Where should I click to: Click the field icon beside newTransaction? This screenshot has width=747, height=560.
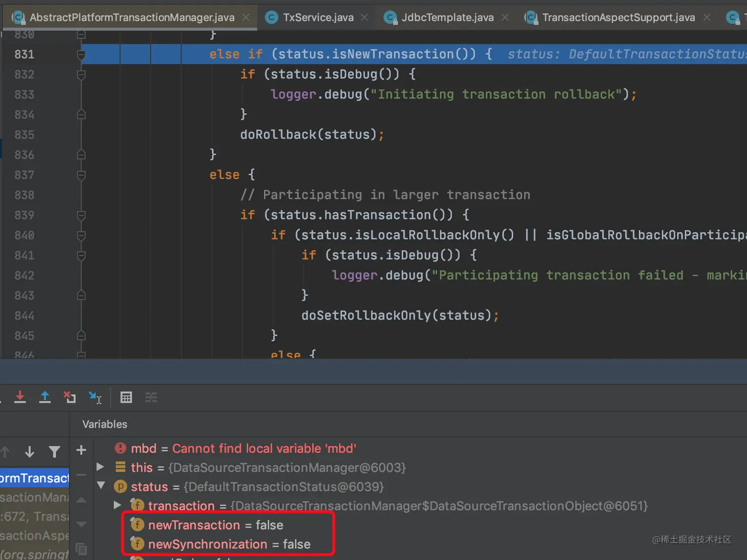click(x=137, y=524)
